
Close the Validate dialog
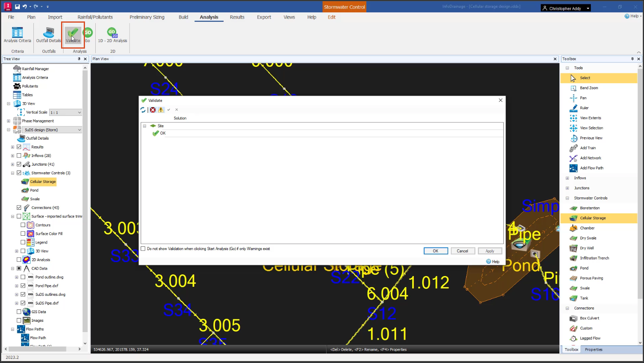[500, 100]
